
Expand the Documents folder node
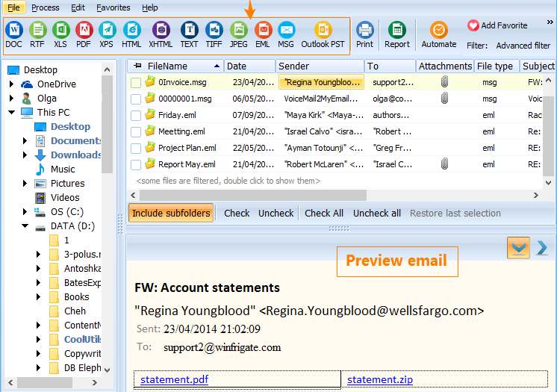25,140
